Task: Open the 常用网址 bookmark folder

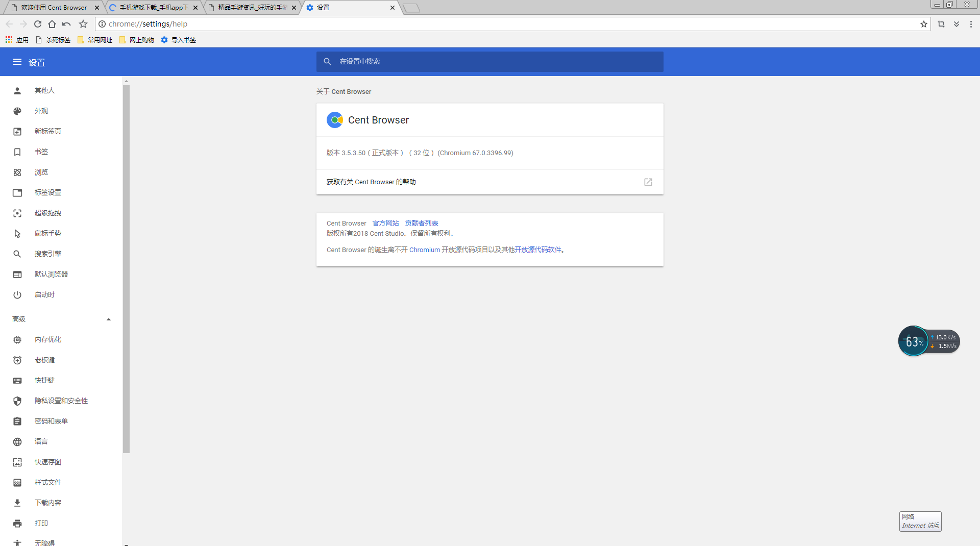Action: click(95, 40)
